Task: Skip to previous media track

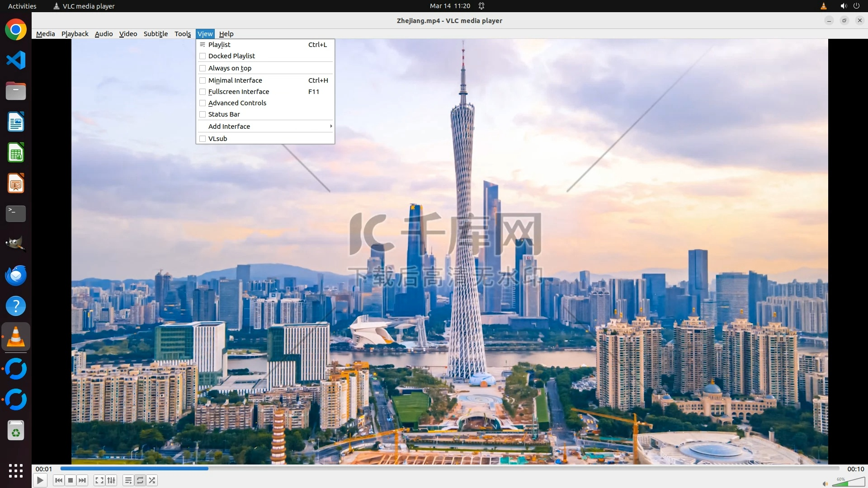Action: pyautogui.click(x=58, y=480)
